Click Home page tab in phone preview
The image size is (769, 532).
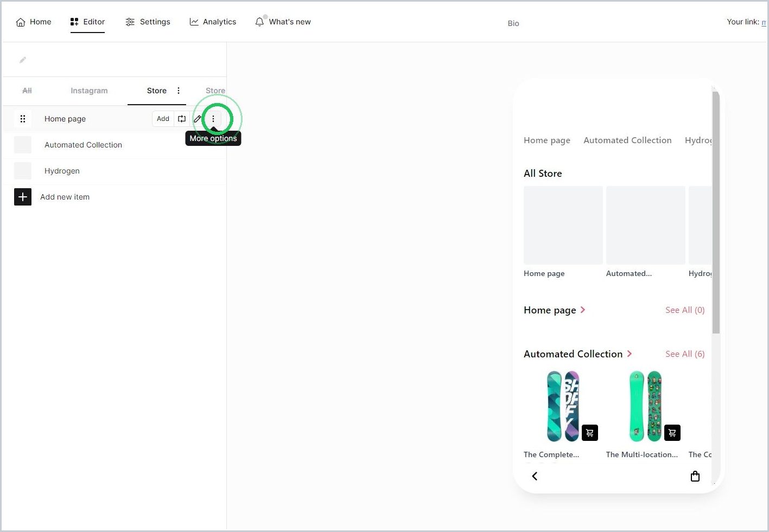tap(547, 140)
